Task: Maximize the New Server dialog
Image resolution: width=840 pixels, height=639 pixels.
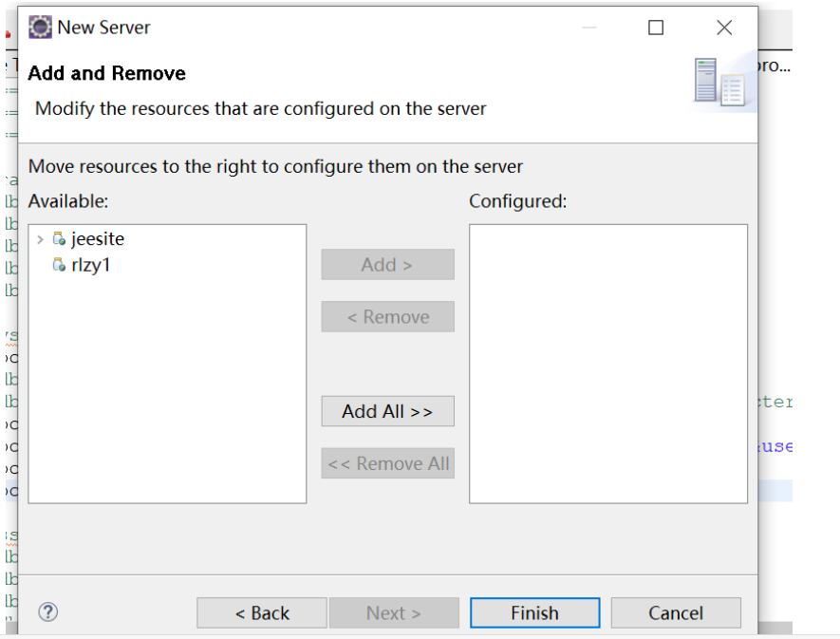Action: 656,28
